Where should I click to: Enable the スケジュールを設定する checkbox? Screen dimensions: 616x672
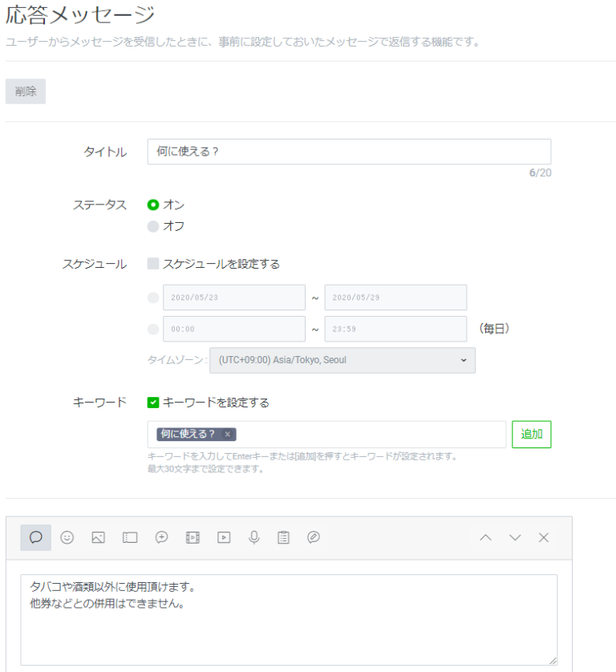click(x=153, y=264)
